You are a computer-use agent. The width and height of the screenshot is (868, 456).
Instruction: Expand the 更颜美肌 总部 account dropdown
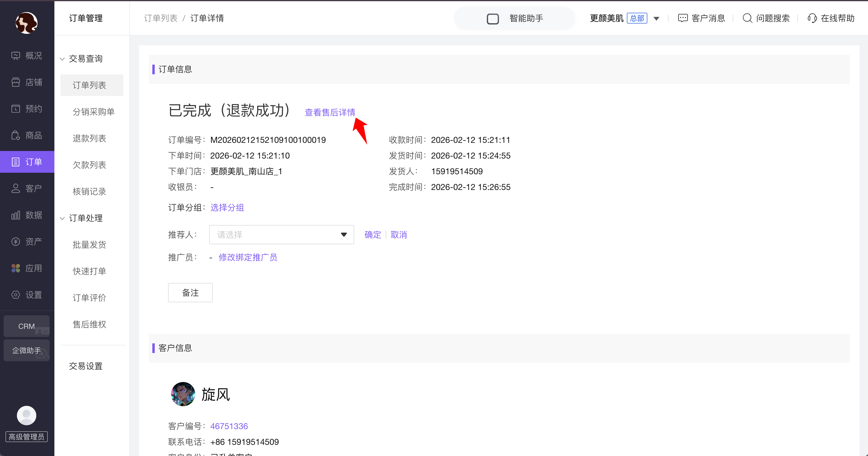click(656, 18)
